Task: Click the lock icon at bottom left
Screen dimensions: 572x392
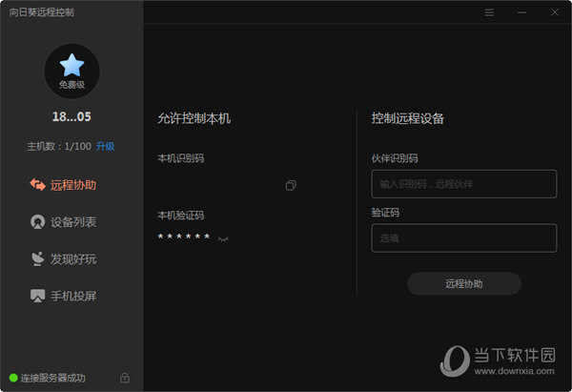Action: pyautogui.click(x=125, y=378)
